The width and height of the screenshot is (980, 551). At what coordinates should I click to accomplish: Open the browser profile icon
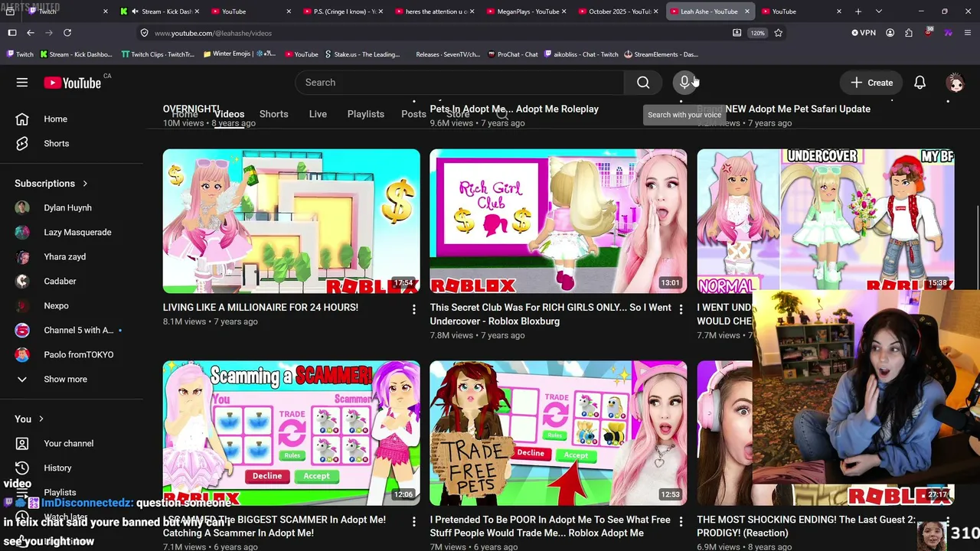[x=890, y=33]
